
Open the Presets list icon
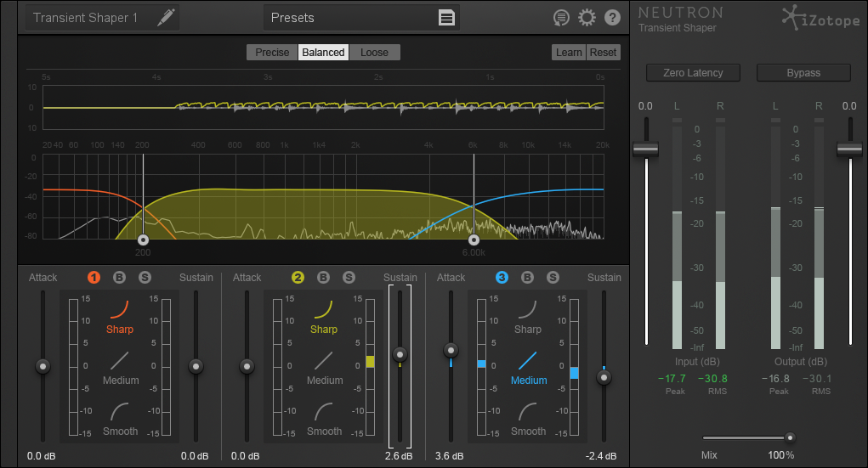tap(446, 18)
